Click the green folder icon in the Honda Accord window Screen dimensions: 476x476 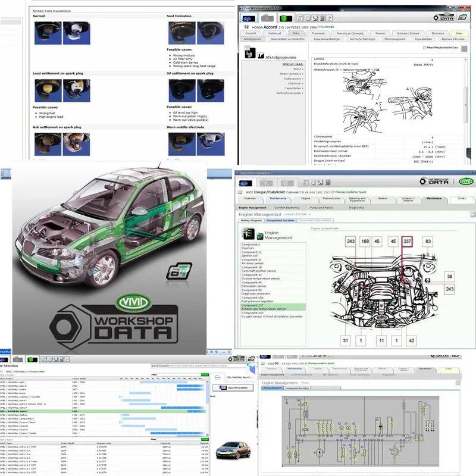click(x=286, y=18)
